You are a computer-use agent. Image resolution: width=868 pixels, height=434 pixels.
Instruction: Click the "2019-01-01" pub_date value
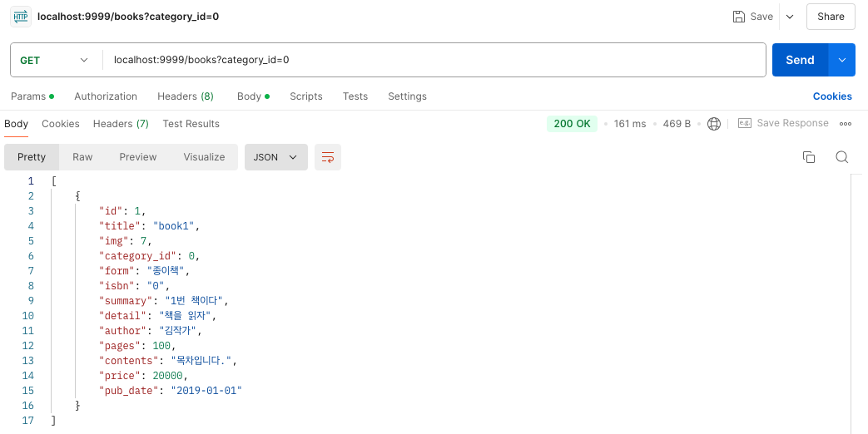(206, 390)
